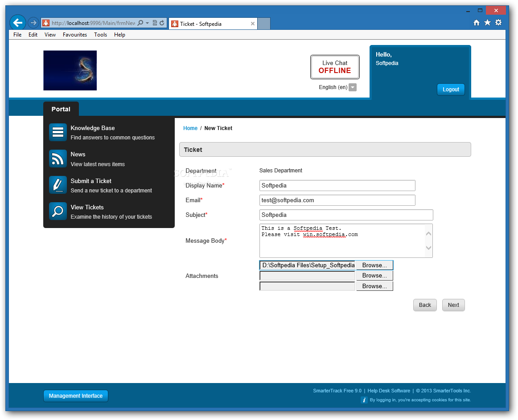Click the browser address bar URL
Viewport: 518px width, 420px height.
(x=93, y=23)
